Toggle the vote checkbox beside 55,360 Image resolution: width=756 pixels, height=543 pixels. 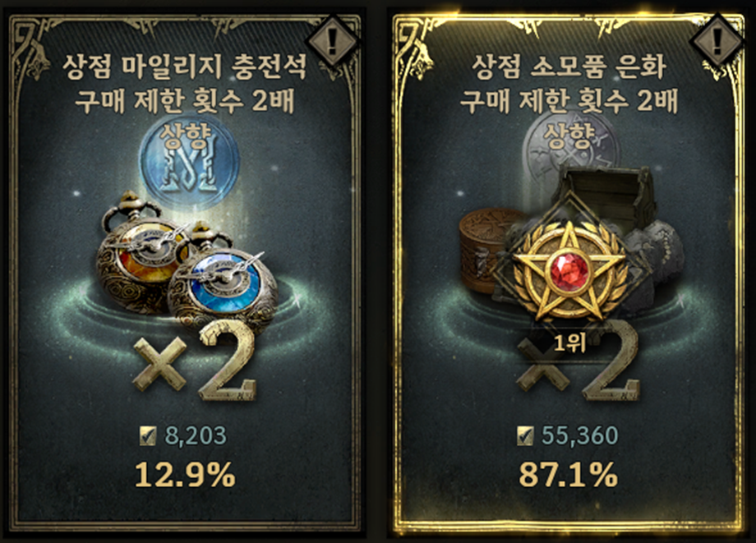click(525, 435)
